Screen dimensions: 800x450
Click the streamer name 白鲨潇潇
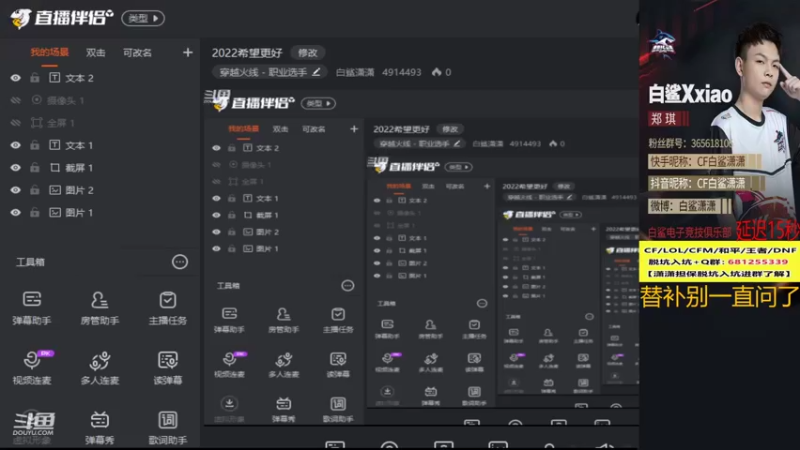coord(355,72)
